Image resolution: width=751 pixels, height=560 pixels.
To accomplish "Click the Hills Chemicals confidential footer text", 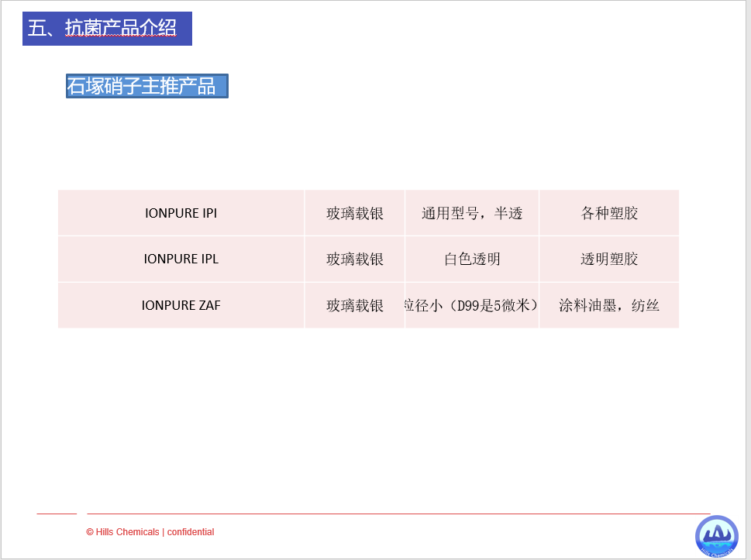I will tap(150, 532).
